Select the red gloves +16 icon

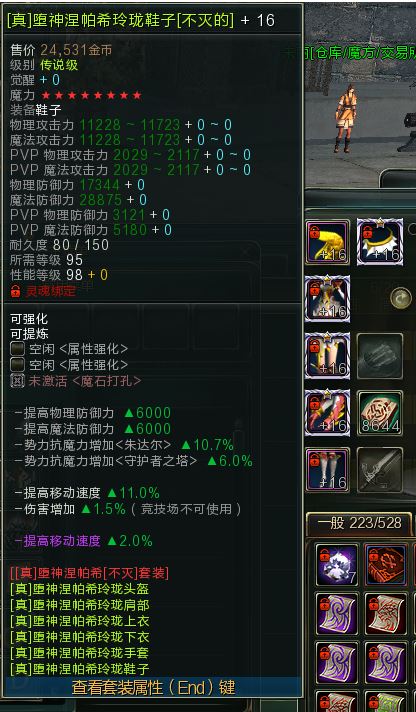[327, 413]
